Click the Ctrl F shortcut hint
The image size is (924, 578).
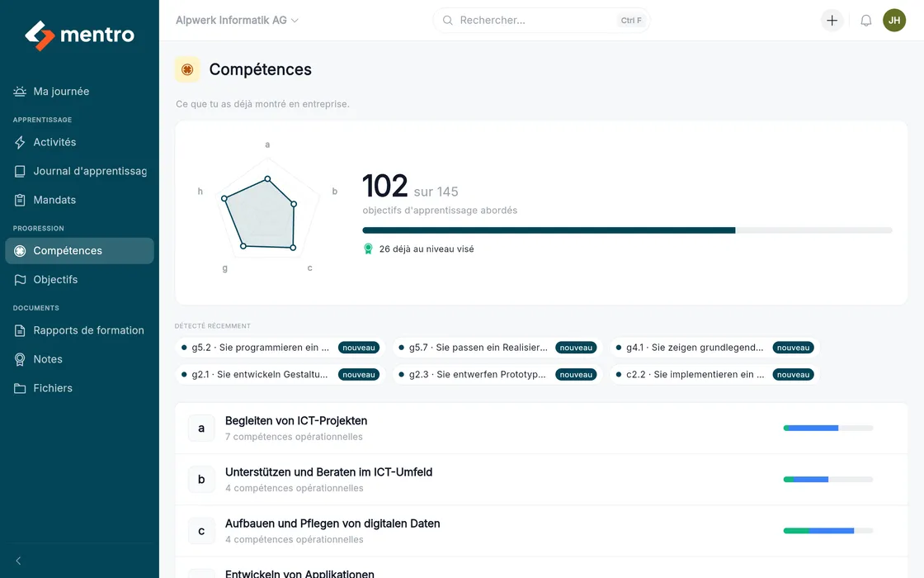[x=631, y=21]
